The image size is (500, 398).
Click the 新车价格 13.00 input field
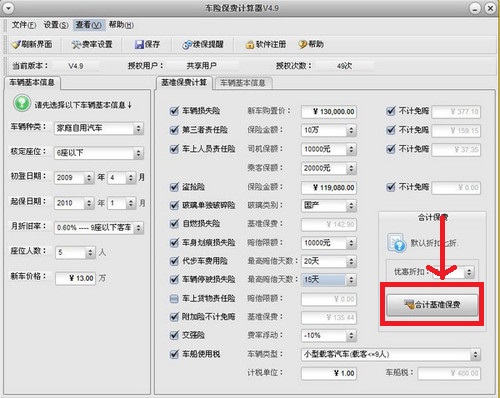click(76, 278)
